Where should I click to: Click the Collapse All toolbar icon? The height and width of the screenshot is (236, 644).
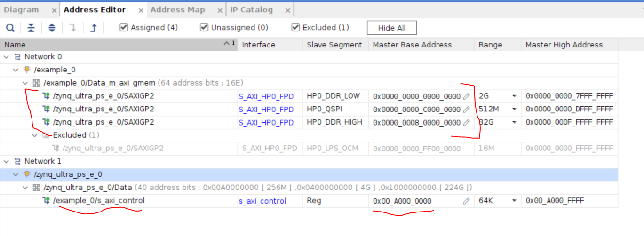(x=31, y=28)
